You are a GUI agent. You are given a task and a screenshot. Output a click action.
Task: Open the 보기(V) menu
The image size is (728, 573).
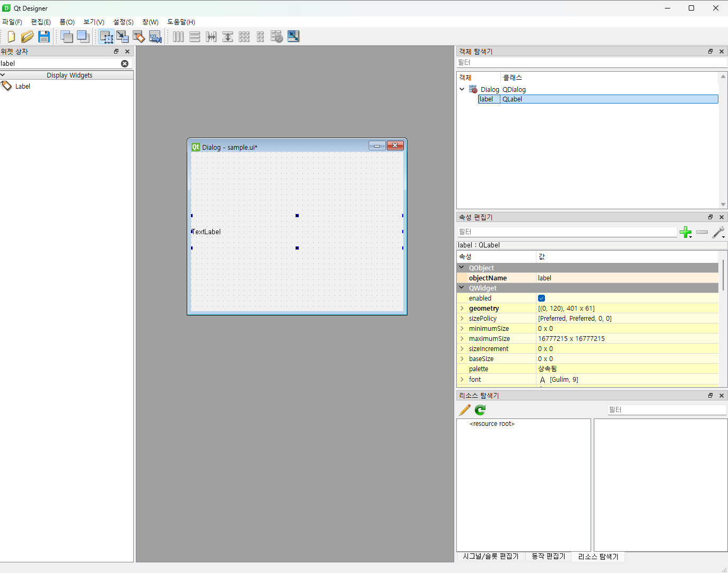94,22
